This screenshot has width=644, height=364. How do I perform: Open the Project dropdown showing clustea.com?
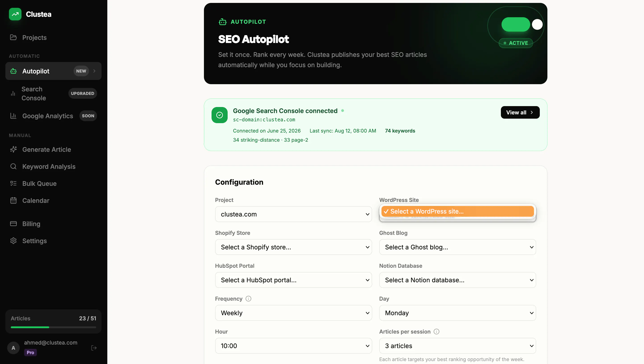click(294, 214)
